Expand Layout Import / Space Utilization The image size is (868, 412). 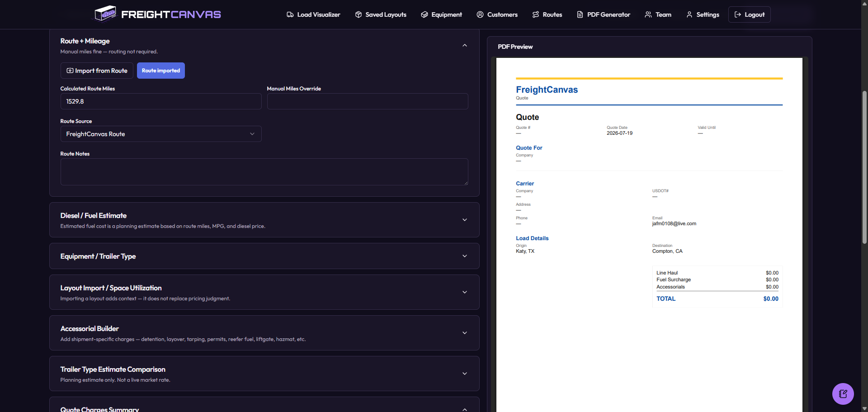point(465,292)
